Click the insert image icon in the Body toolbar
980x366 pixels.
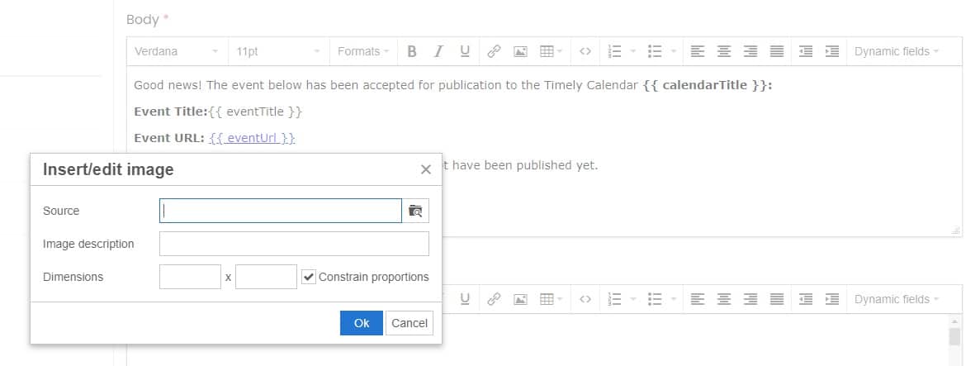click(520, 51)
